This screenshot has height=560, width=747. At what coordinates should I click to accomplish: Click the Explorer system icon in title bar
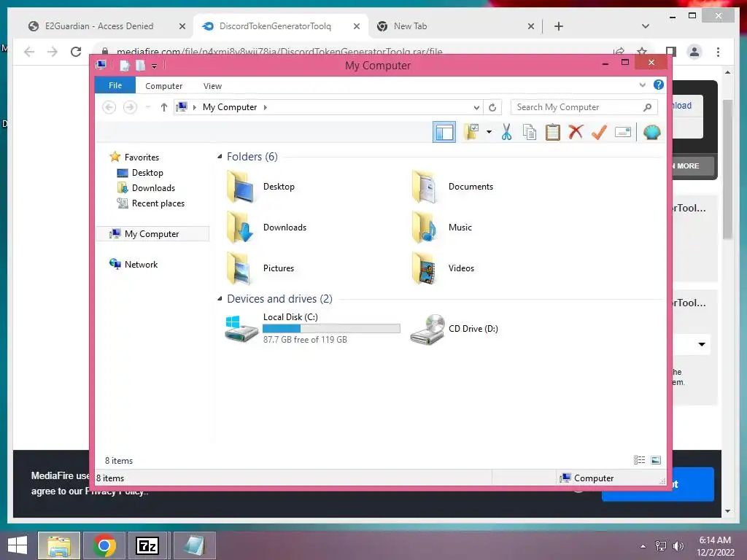click(x=101, y=65)
